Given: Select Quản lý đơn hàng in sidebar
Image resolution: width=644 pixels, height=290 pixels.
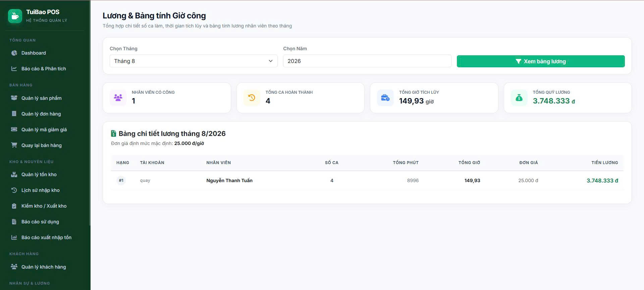Looking at the screenshot, I should pyautogui.click(x=45, y=114).
